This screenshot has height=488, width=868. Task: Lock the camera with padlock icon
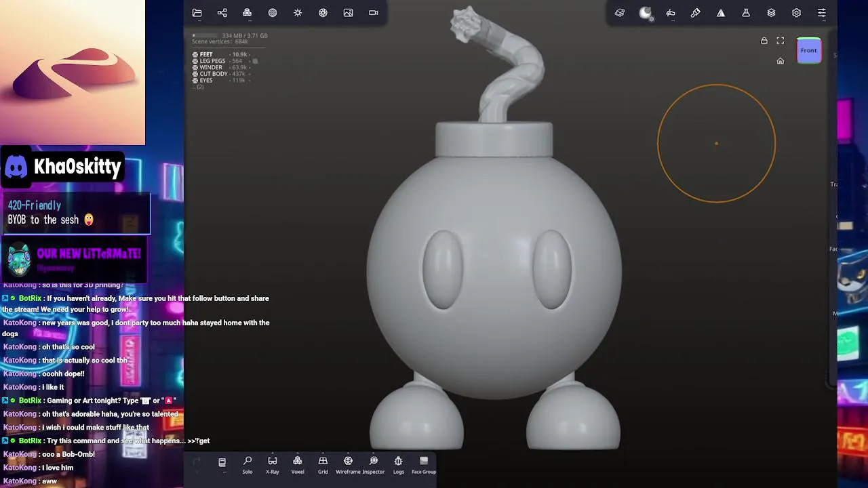tap(764, 41)
